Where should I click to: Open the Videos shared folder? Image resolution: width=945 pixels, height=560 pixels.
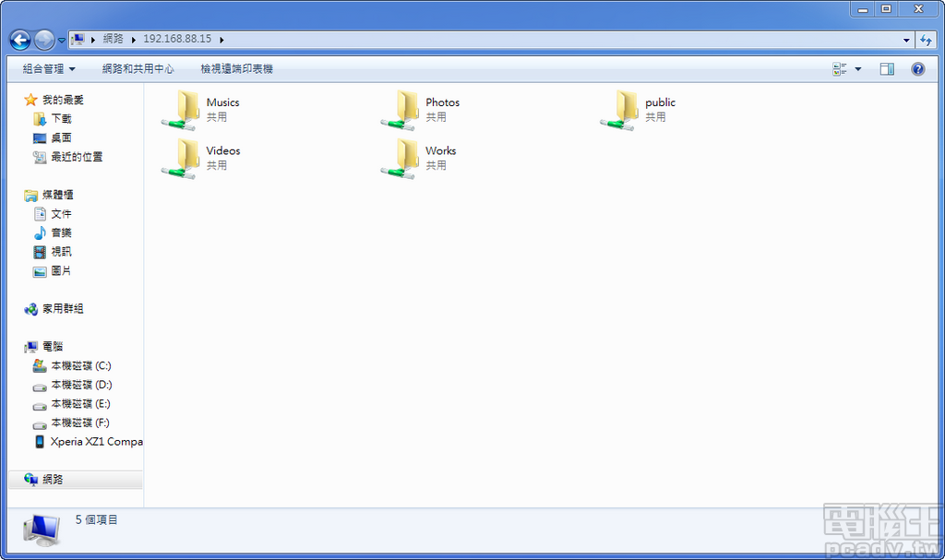(221, 150)
